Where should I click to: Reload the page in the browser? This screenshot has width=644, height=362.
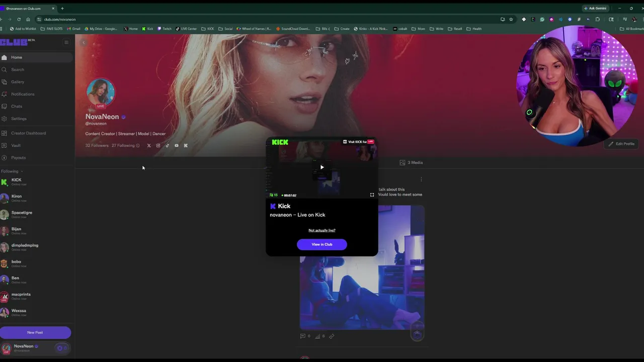point(19,19)
